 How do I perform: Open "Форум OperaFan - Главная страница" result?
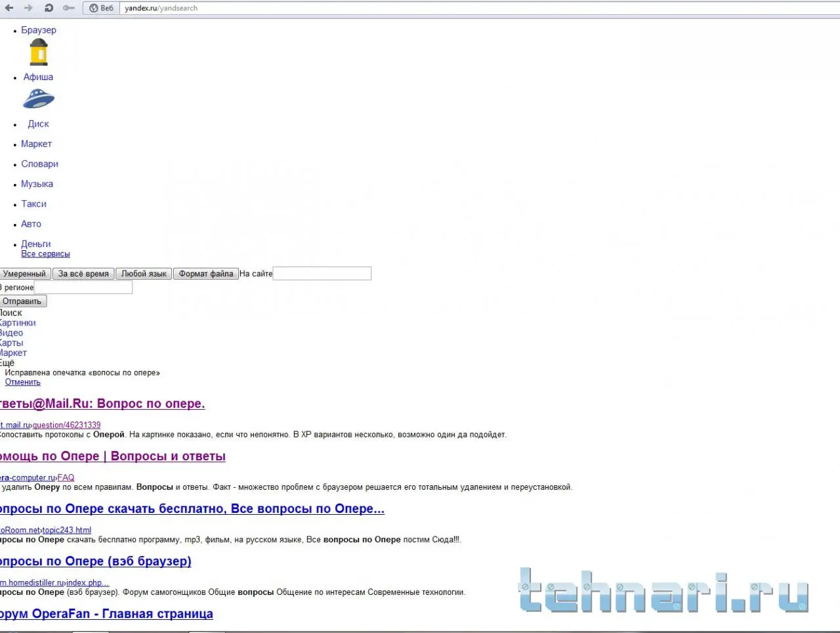106,614
